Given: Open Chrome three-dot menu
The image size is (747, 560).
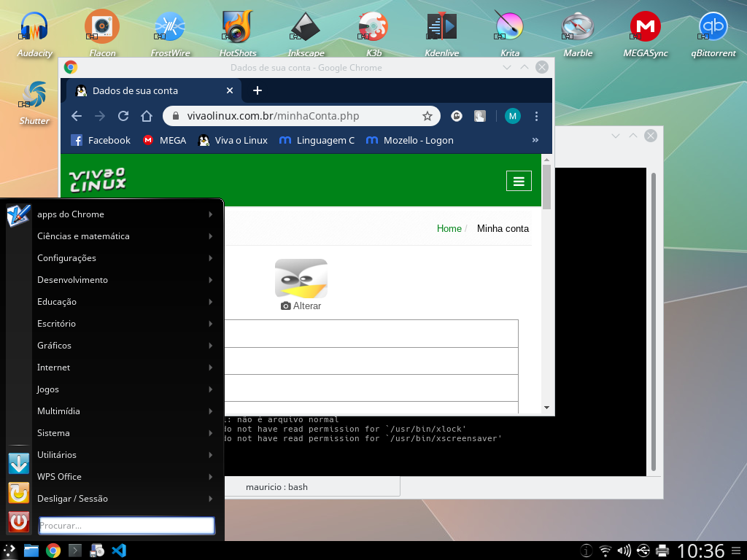Looking at the screenshot, I should click(536, 116).
